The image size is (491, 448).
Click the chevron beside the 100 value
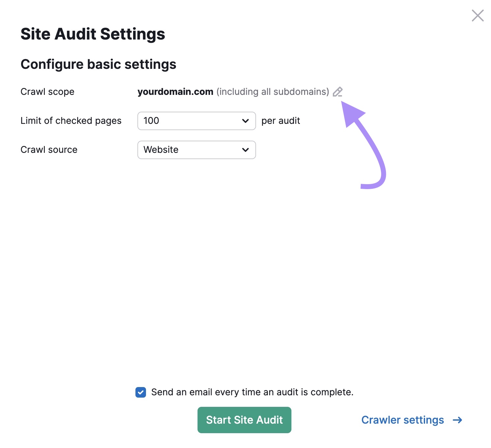click(245, 121)
